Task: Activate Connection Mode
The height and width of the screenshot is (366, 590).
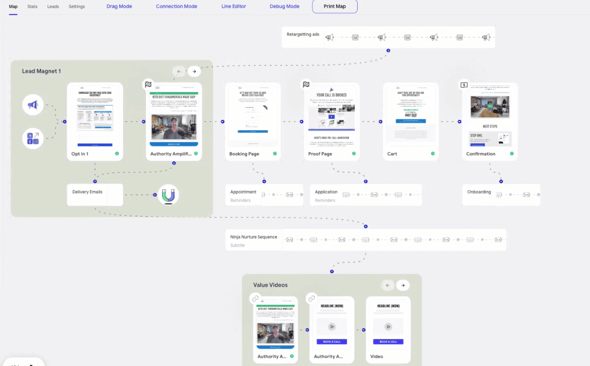Action: (x=176, y=6)
